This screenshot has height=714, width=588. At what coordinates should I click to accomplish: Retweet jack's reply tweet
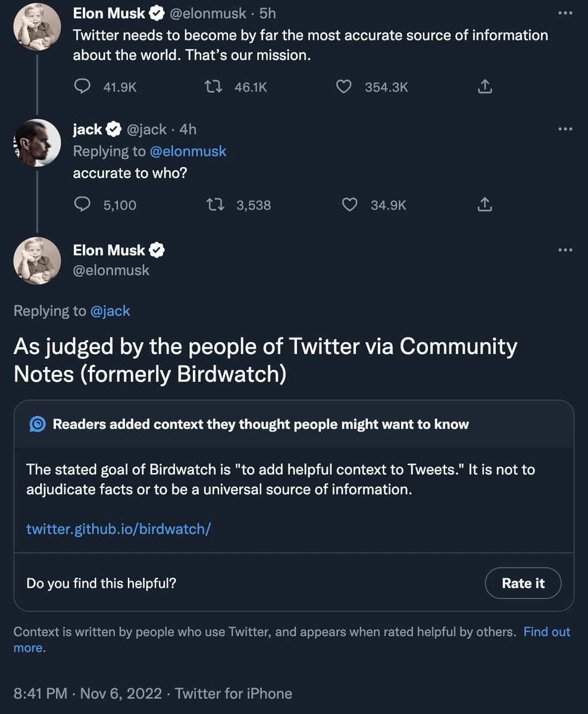[x=214, y=205]
